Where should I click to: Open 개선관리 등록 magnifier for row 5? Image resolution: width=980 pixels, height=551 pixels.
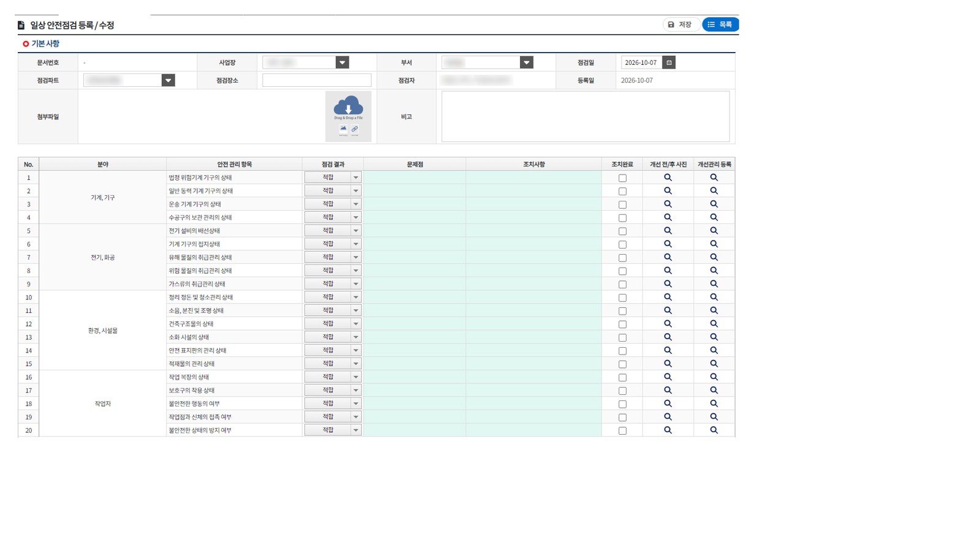(x=714, y=231)
